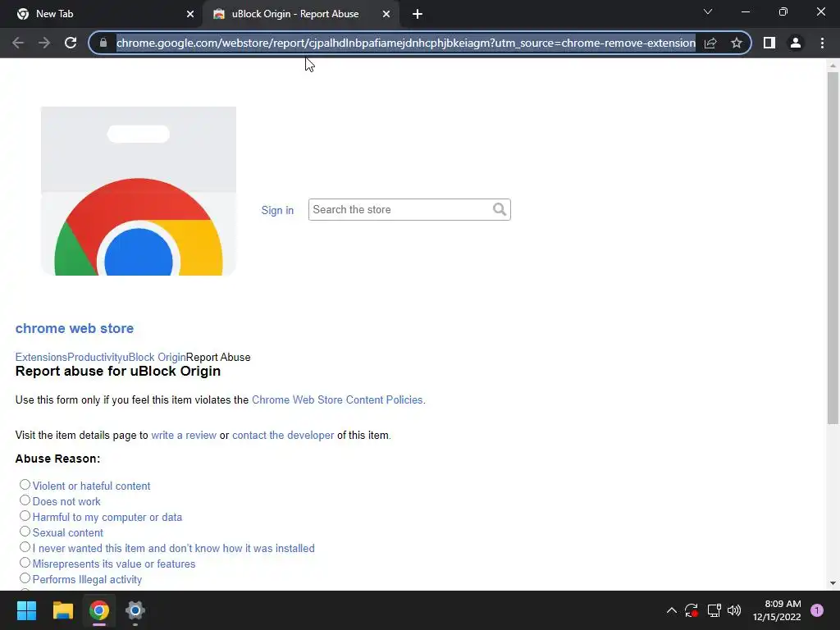Switch to the New Tab tab
The width and height of the screenshot is (840, 630).
[x=101, y=14]
